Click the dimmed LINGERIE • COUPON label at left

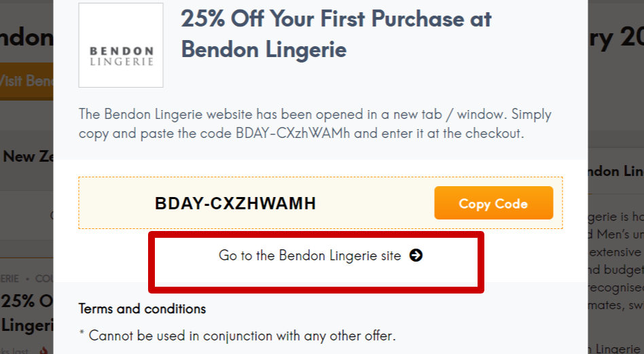pyautogui.click(x=26, y=279)
